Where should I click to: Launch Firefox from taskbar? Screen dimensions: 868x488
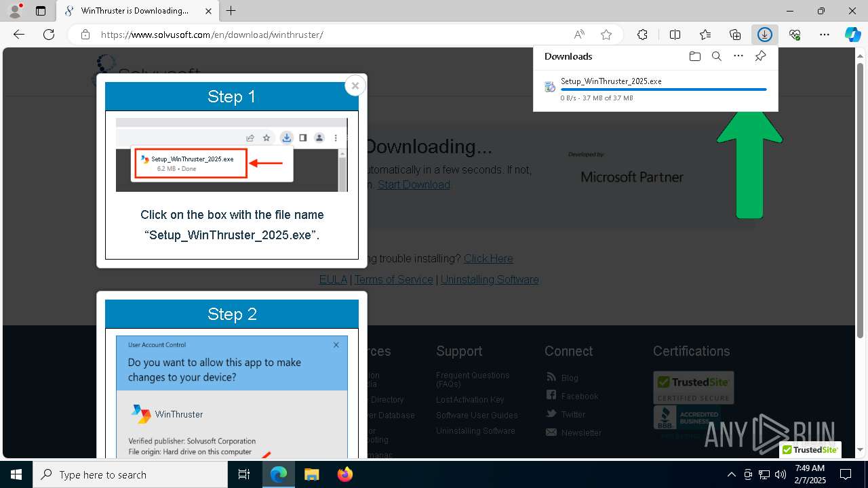[x=345, y=474]
